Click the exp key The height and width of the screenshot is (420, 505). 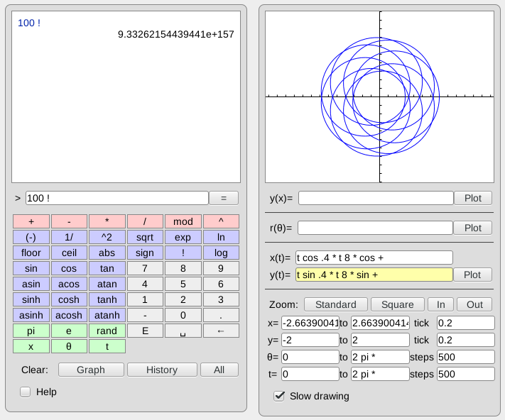click(x=183, y=237)
